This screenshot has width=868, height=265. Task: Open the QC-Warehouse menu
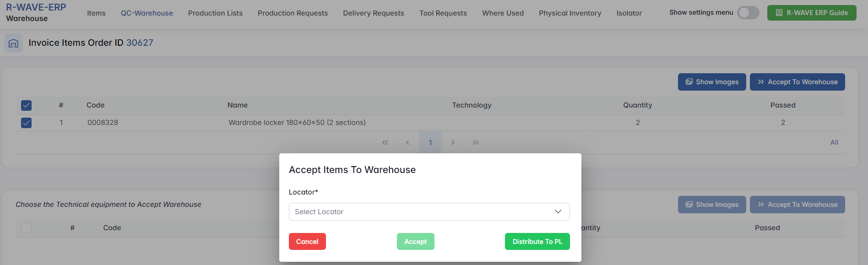[x=147, y=13]
